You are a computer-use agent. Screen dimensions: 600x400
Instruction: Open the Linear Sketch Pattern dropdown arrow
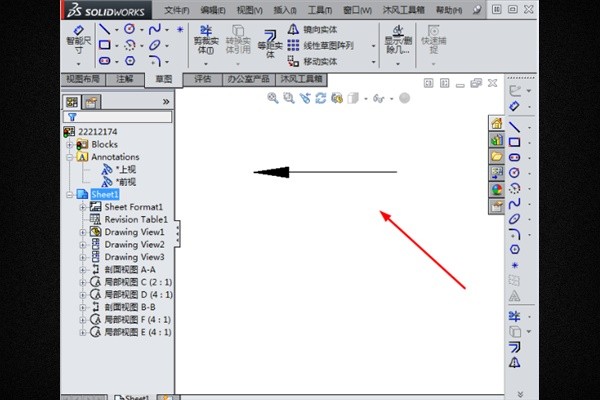point(373,46)
